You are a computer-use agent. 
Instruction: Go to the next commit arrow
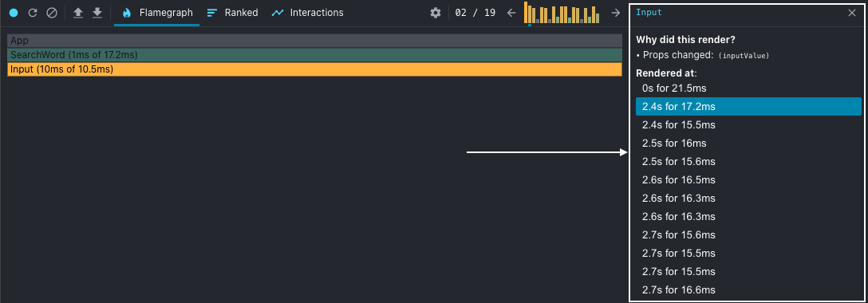(616, 13)
